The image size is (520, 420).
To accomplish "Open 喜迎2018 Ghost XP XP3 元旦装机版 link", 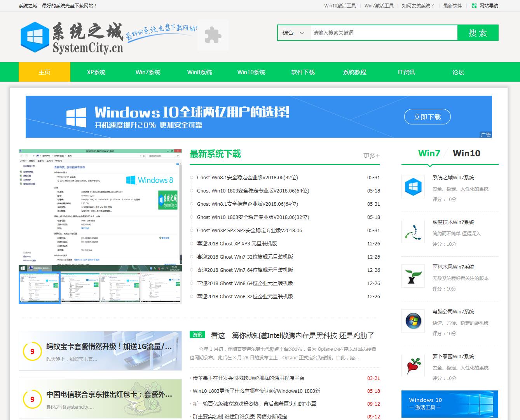I will click(237, 243).
